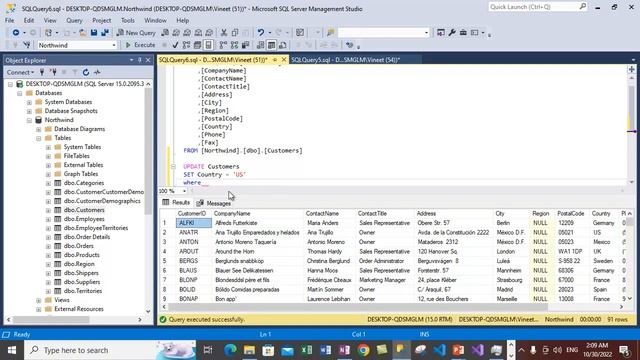The width and height of the screenshot is (640, 360).
Task: Click the Parse checkmark icon
Action: pos(176,45)
